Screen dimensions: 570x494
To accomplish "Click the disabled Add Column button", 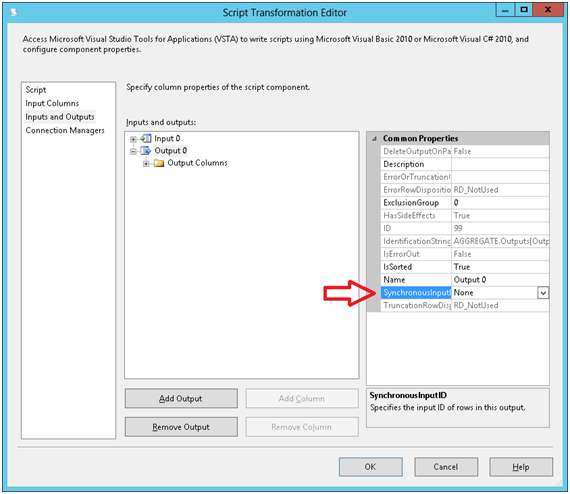I will click(x=302, y=398).
